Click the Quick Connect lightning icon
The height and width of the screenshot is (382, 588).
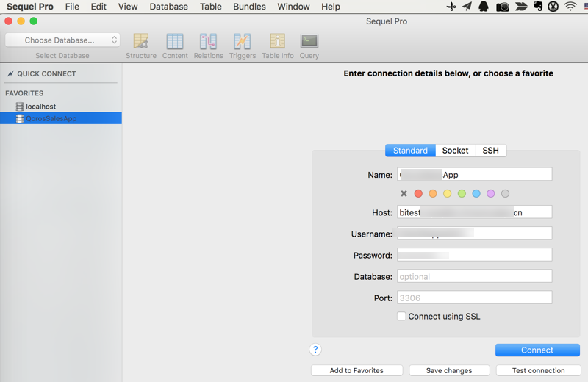coord(10,73)
